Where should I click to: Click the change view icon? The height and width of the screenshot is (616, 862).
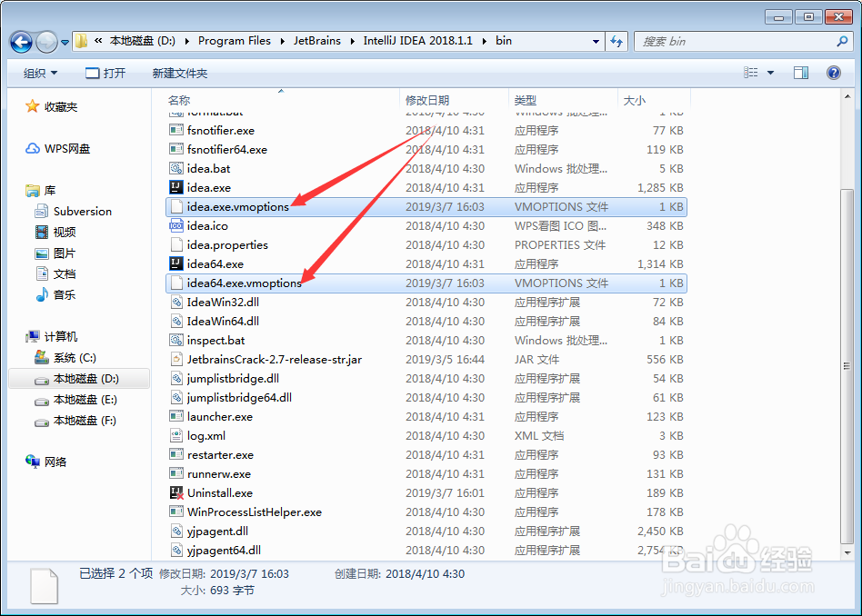[x=750, y=73]
